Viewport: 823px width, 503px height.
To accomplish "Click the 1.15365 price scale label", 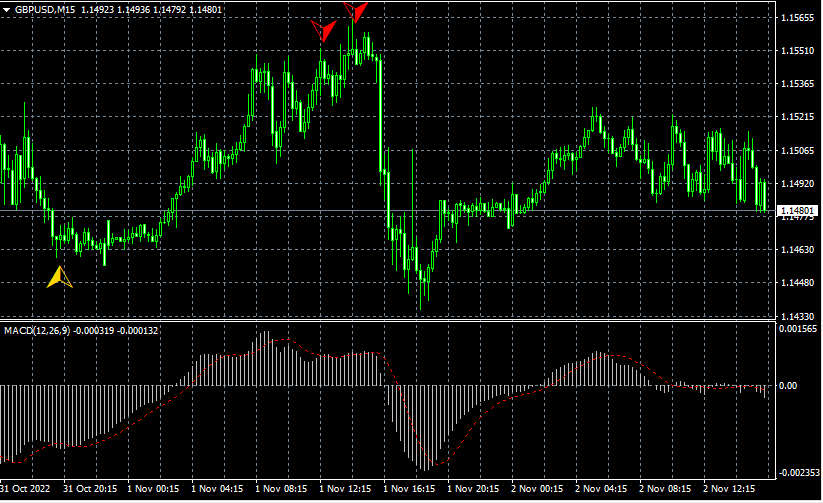I will click(798, 84).
